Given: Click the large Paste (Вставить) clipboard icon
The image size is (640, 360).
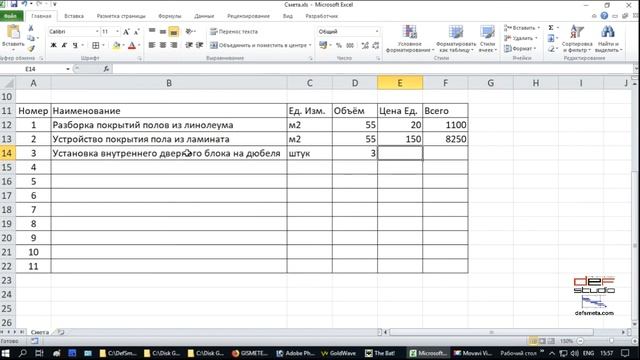Looking at the screenshot, I should (x=13, y=32).
